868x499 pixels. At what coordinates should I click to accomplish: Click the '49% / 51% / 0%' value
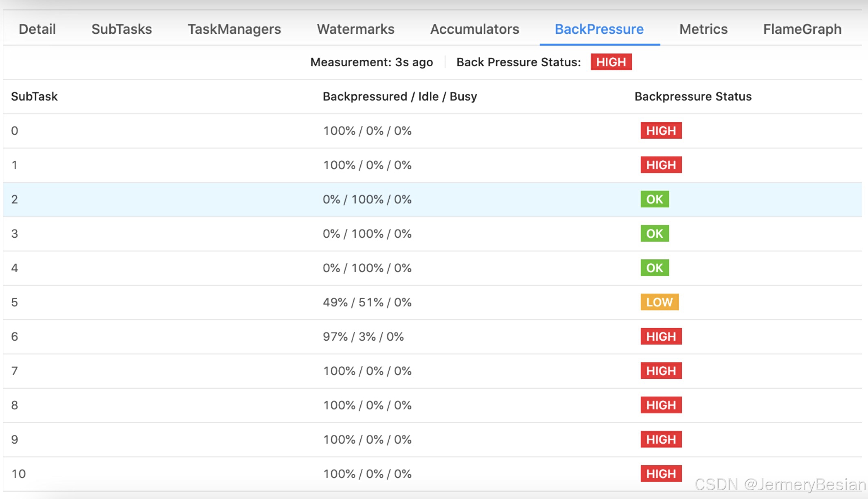point(367,302)
